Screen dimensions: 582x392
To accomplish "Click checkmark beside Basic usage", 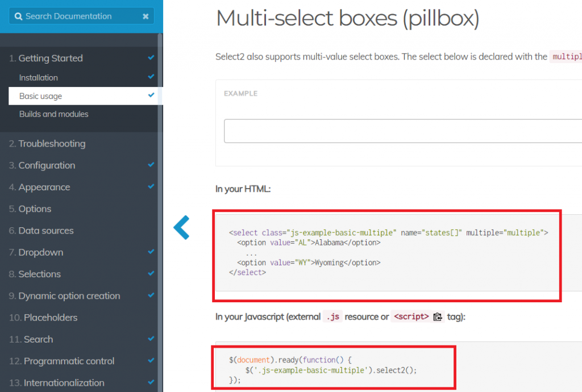I will pyautogui.click(x=151, y=95).
